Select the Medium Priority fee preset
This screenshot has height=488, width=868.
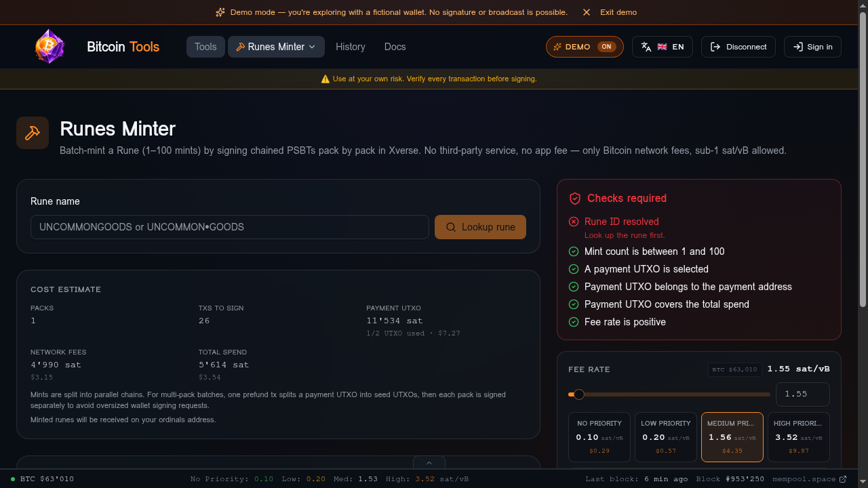(732, 437)
